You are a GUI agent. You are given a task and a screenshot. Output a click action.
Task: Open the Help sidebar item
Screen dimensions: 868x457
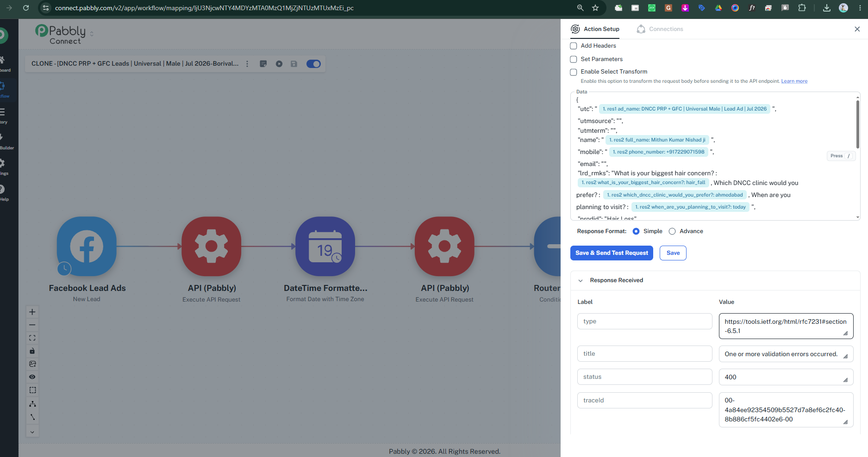[x=4, y=193]
